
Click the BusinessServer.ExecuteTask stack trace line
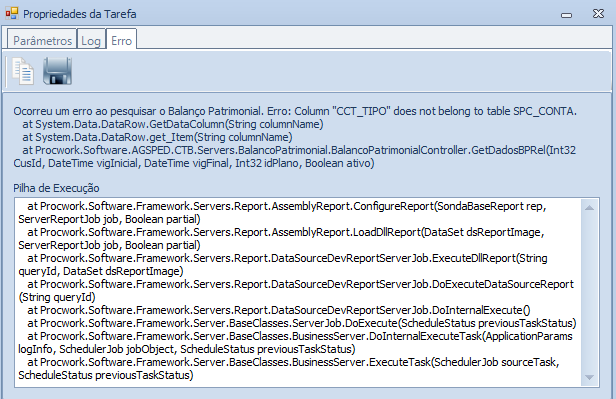point(289,368)
